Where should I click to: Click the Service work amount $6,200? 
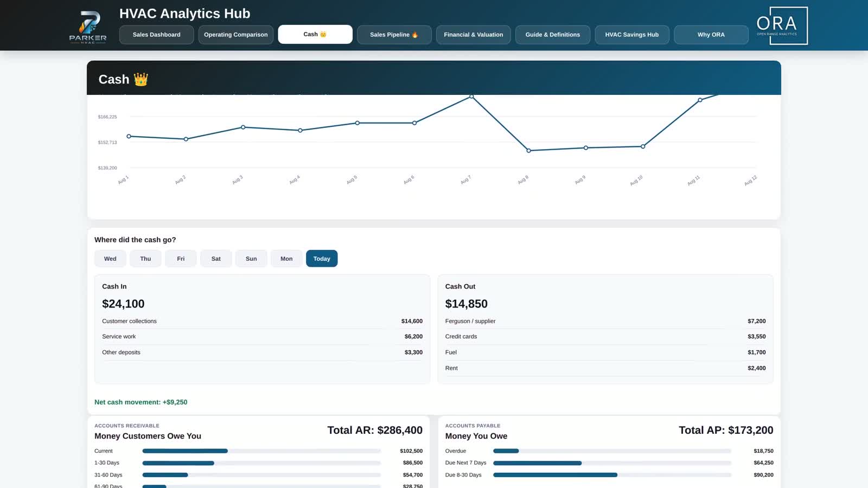(413, 337)
